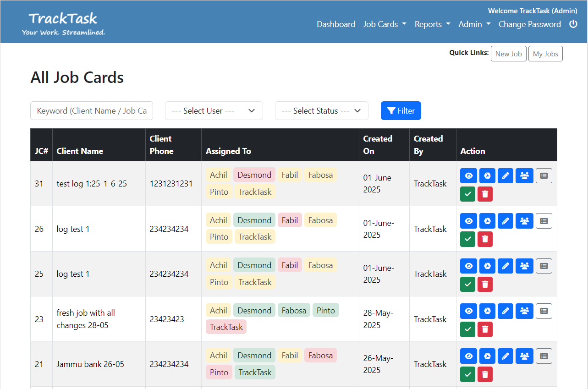Click the pencil edit icon for job 25
Screen dimensions: 588x389
tap(505, 266)
